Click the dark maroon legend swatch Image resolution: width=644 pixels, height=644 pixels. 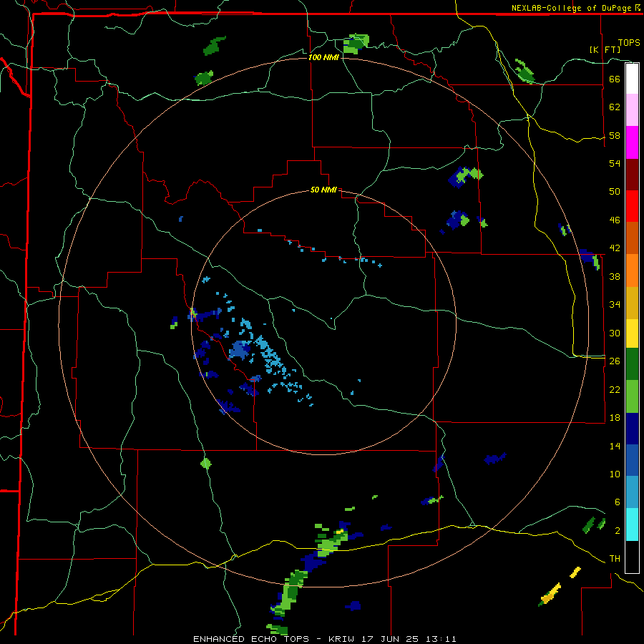pyautogui.click(x=632, y=175)
